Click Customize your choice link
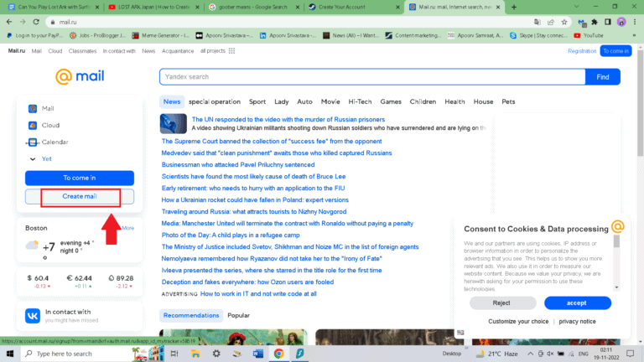644x362 pixels. click(518, 322)
